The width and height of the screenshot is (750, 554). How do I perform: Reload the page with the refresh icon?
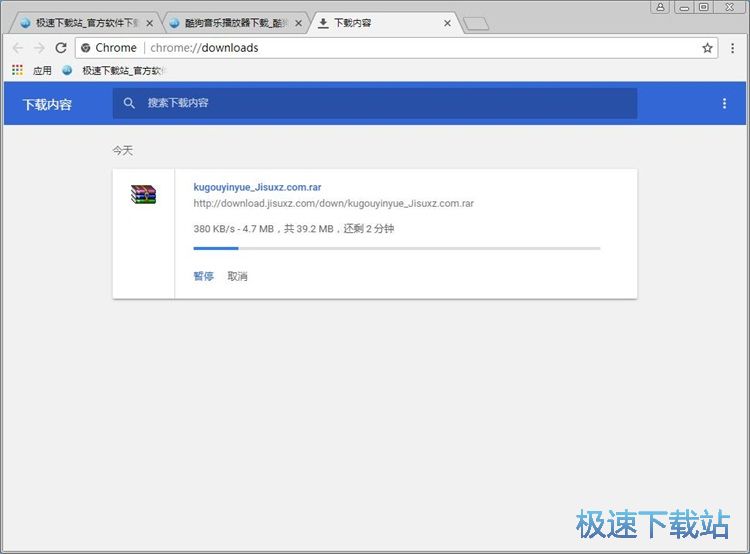61,48
